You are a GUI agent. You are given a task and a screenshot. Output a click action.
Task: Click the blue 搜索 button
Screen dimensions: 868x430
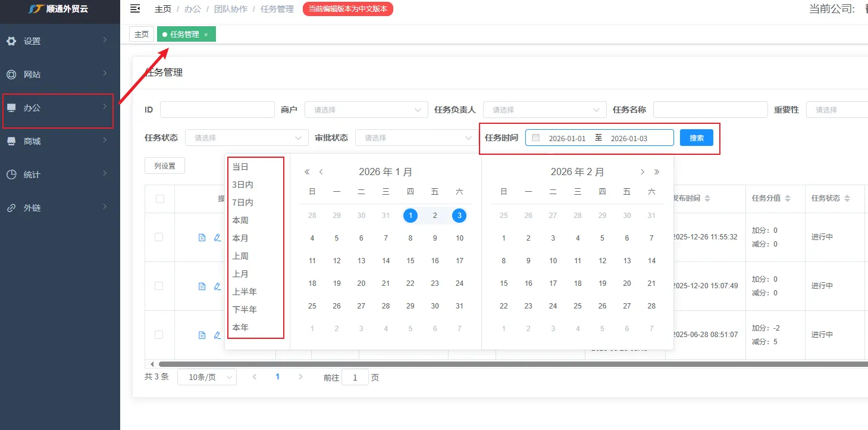[x=696, y=138]
